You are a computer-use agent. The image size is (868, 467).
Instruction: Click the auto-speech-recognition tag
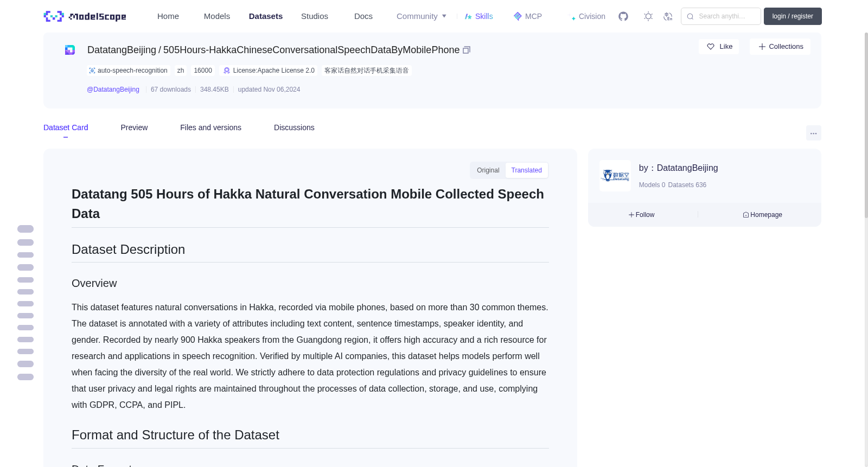[129, 71]
